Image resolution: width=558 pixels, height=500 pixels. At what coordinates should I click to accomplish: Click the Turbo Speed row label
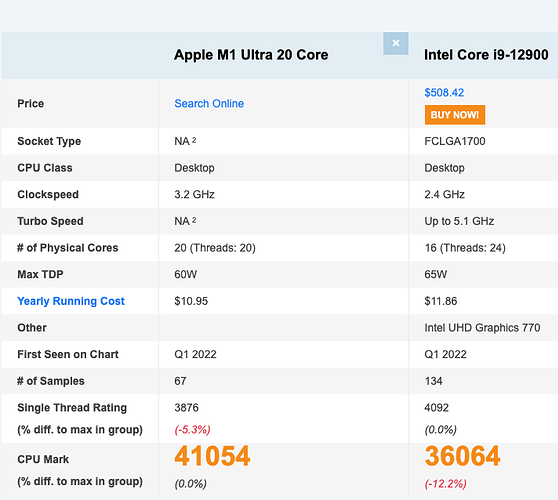[x=50, y=221]
